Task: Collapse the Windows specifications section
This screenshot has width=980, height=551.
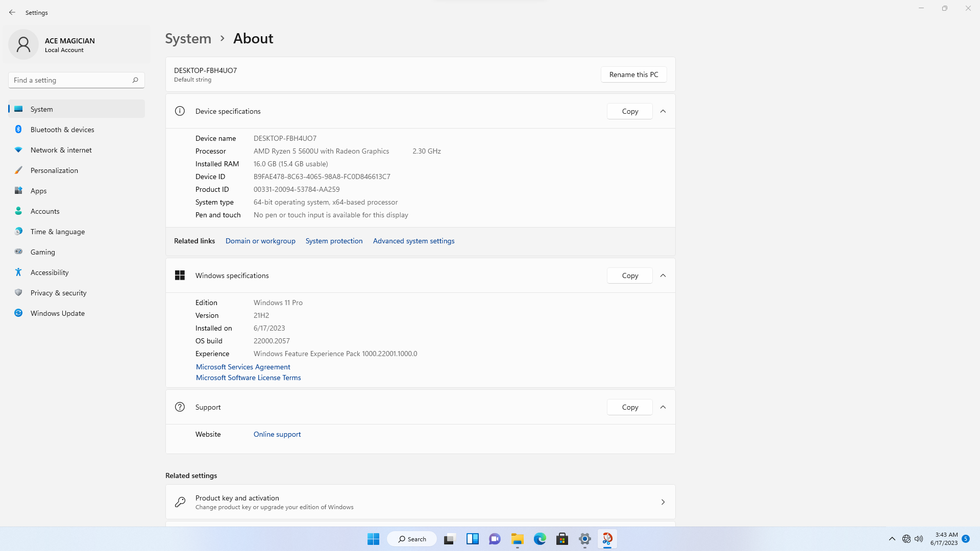Action: pos(663,275)
